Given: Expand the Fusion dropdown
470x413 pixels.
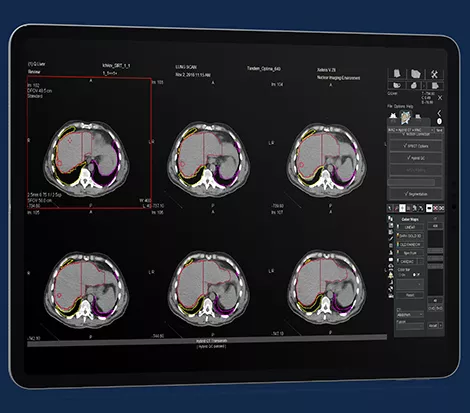Looking at the screenshot, I should [410, 325].
